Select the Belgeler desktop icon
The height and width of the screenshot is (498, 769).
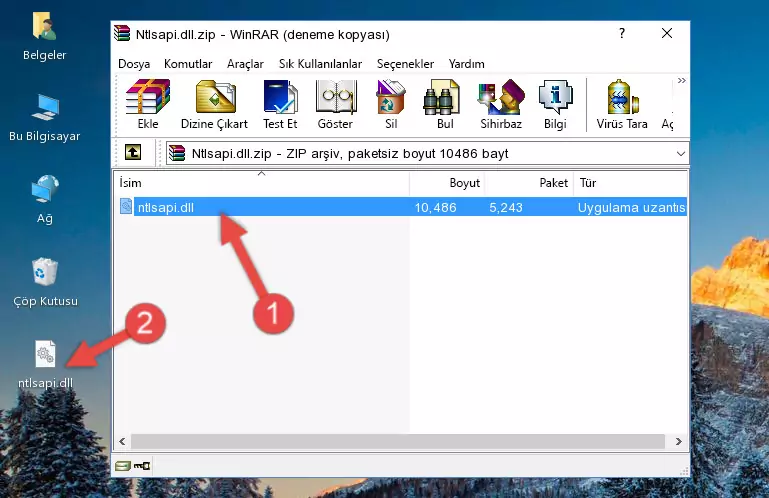point(45,37)
